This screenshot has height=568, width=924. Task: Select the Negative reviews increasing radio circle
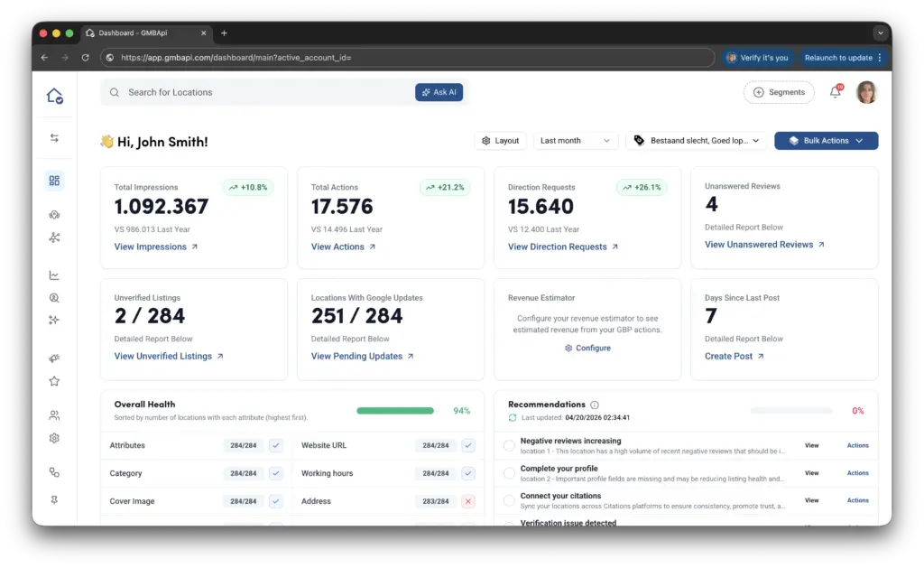click(x=509, y=445)
